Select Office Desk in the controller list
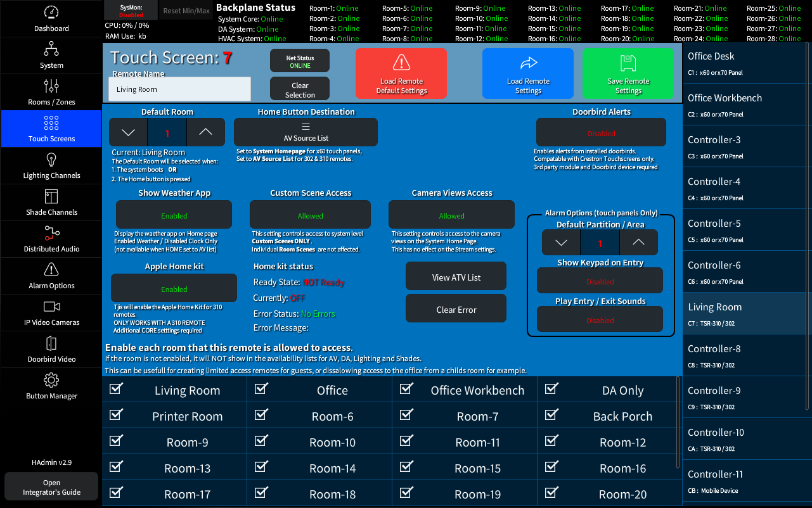This screenshot has height=508, width=812. (x=744, y=63)
